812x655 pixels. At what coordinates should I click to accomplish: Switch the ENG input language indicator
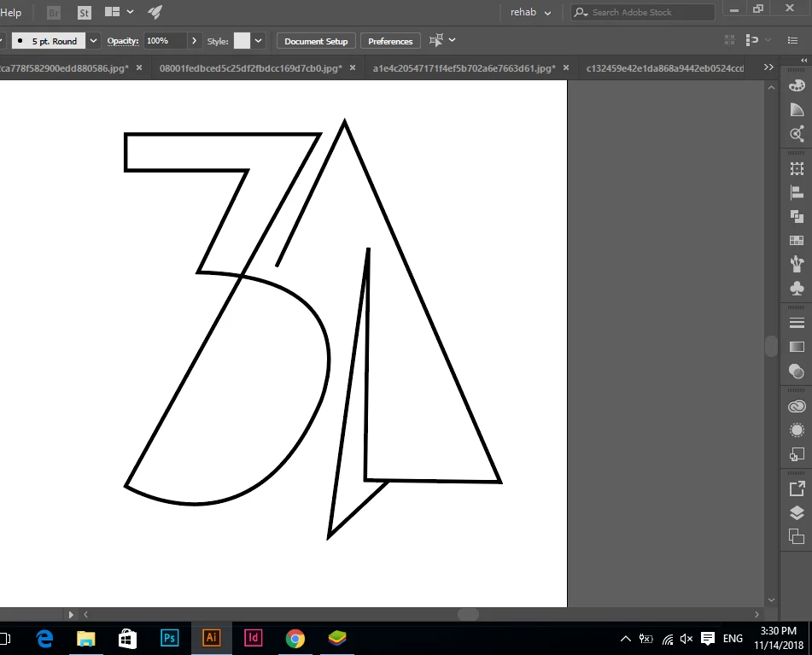[733, 639]
